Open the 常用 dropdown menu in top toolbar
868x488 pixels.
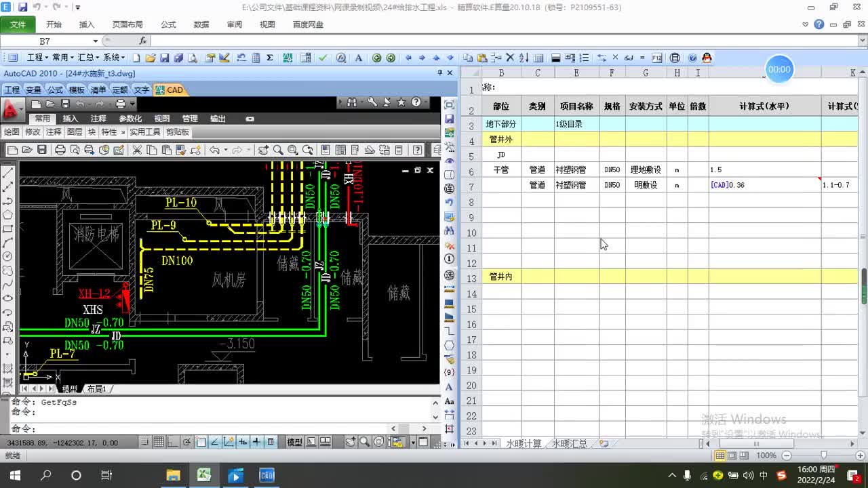click(62, 58)
